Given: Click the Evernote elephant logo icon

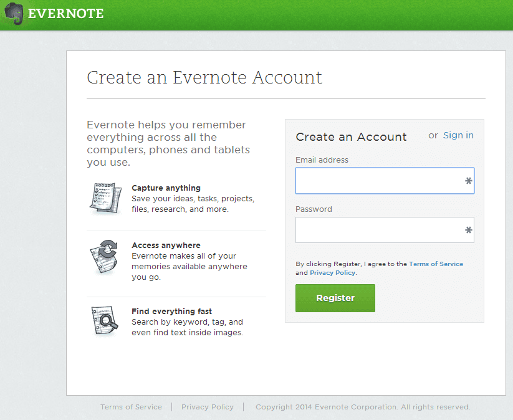Looking at the screenshot, I should tap(14, 14).
